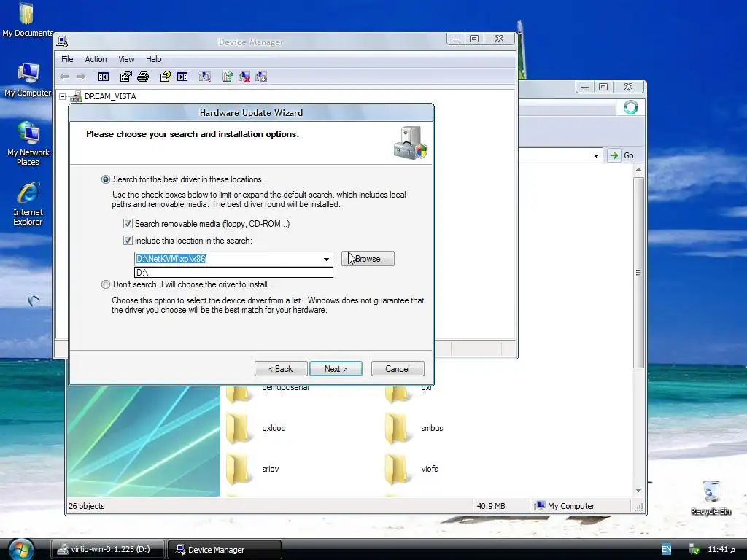This screenshot has height=560, width=747.
Task: Click the Show/Hide Console Tree toolbar icon
Action: click(104, 77)
